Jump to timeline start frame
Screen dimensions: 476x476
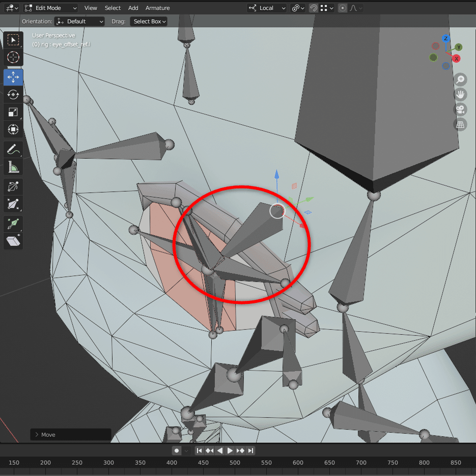click(199, 451)
